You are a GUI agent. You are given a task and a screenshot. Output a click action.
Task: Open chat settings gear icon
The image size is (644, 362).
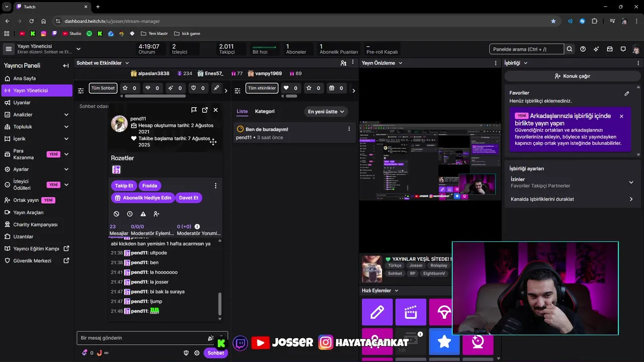click(197, 353)
